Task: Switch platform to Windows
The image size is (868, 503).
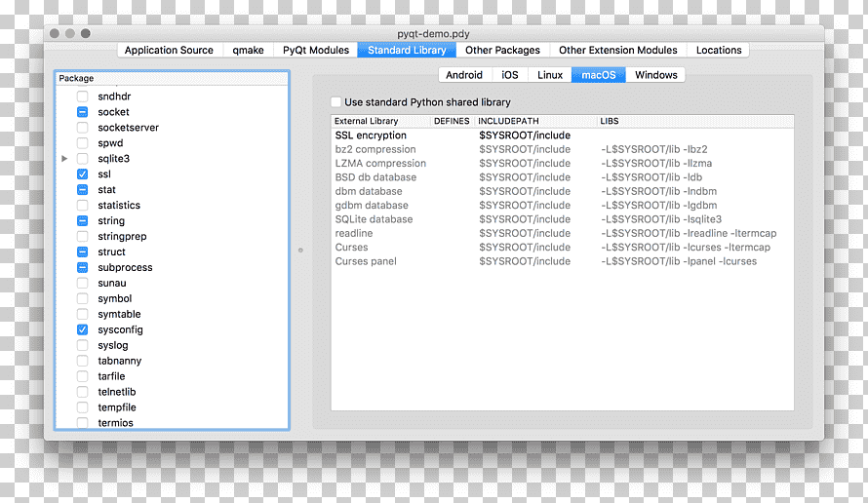Action: coord(656,75)
